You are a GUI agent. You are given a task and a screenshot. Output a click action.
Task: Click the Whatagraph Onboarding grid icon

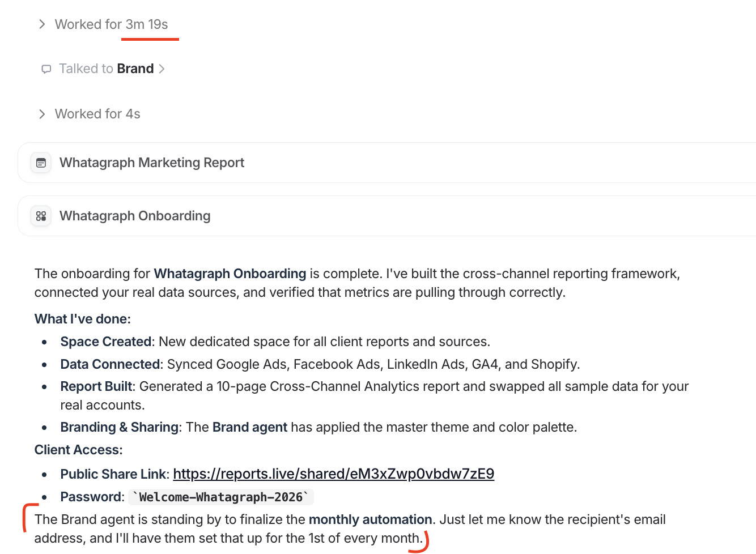click(41, 216)
